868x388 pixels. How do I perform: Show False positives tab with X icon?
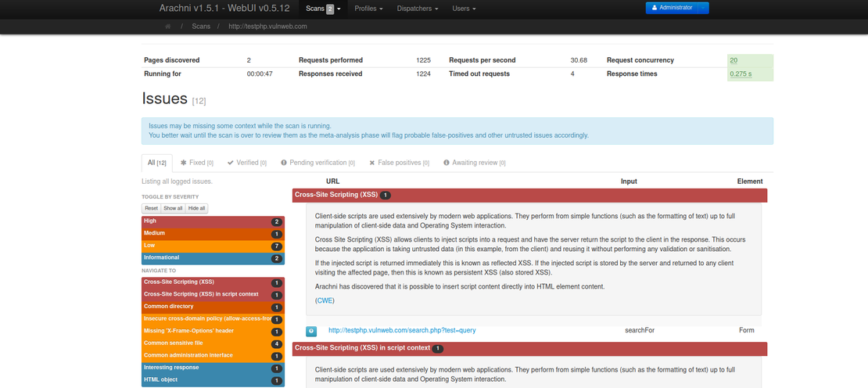(398, 163)
